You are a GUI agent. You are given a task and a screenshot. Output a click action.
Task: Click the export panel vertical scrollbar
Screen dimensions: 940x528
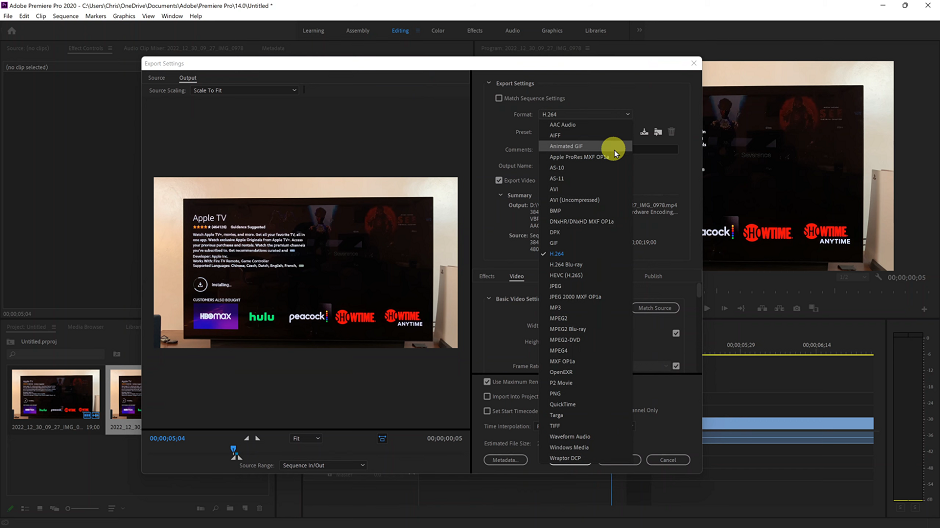click(698, 290)
